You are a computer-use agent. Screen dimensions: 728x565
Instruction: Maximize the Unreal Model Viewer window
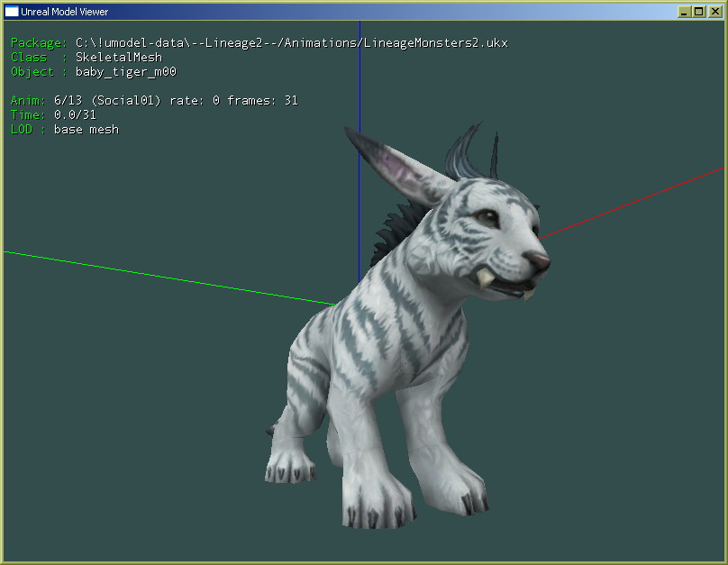699,11
